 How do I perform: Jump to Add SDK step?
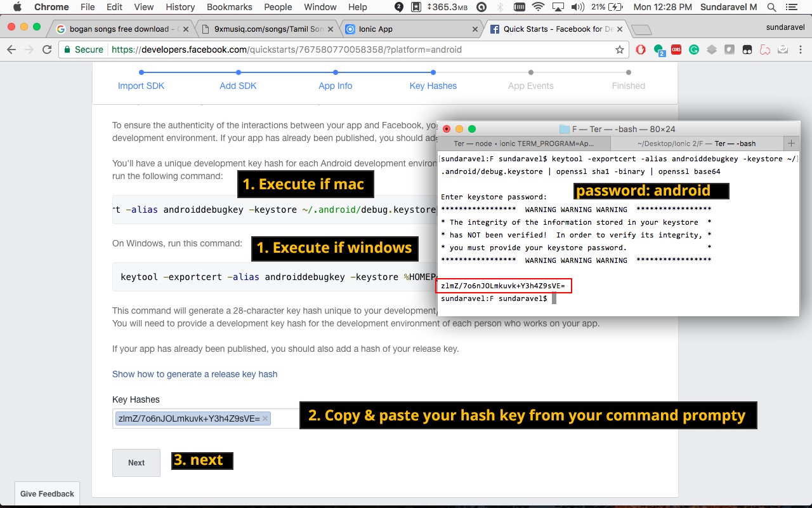(238, 86)
